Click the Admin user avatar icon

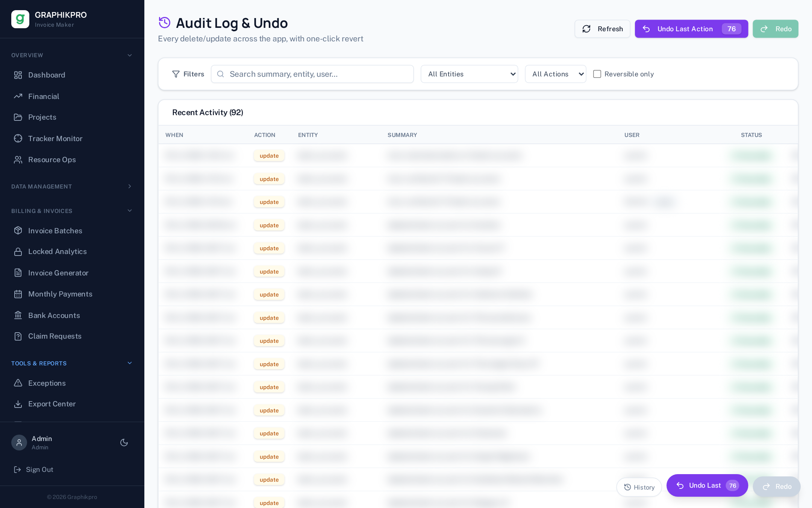19,443
